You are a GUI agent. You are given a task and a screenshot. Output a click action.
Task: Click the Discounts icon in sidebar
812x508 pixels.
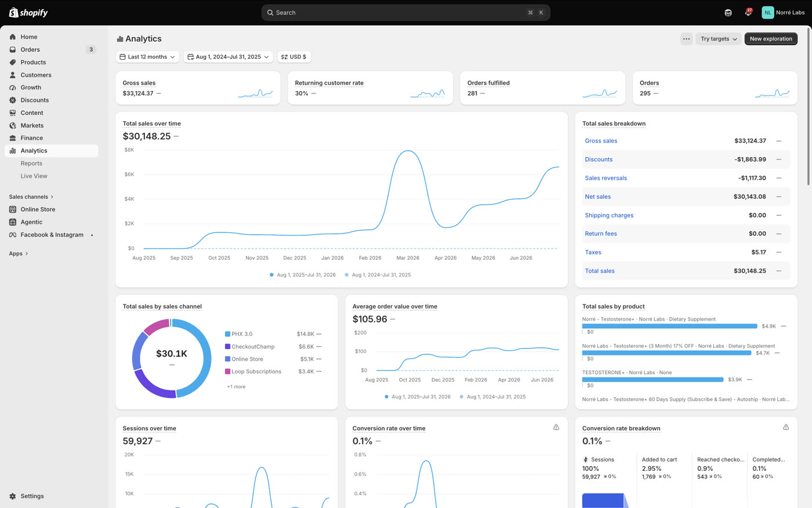pyautogui.click(x=13, y=100)
